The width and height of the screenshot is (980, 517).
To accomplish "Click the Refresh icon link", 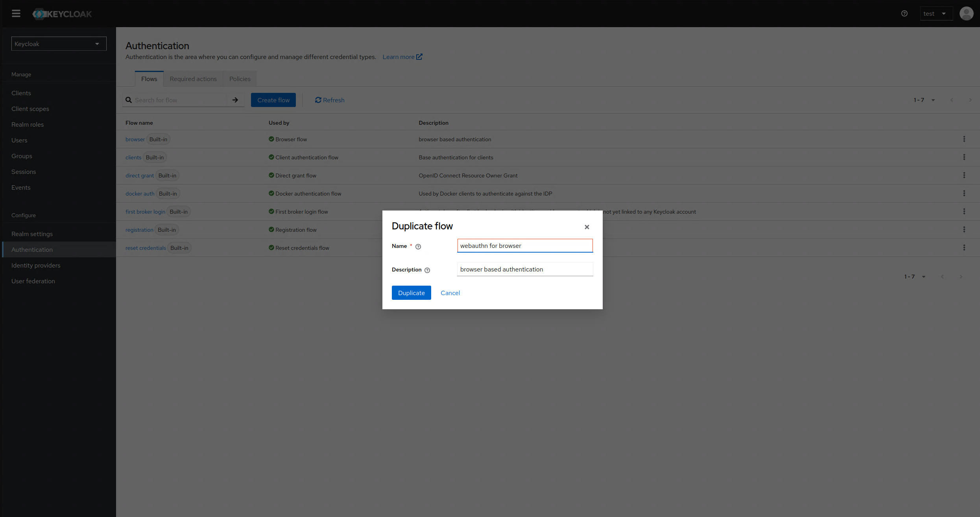I will (x=330, y=100).
